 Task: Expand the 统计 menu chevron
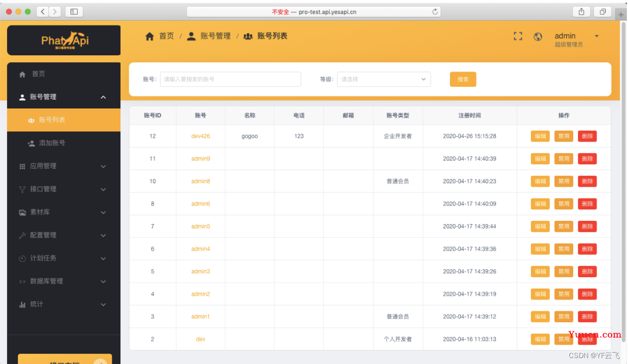pos(103,304)
